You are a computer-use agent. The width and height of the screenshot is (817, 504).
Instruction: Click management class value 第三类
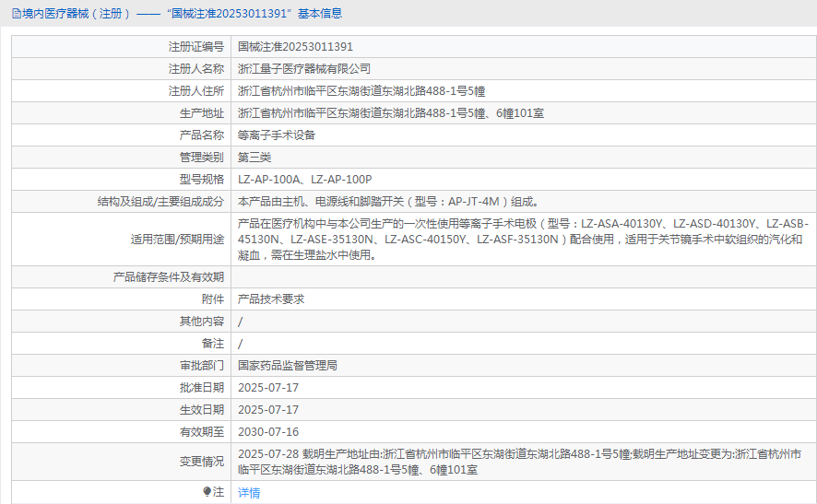[255, 158]
